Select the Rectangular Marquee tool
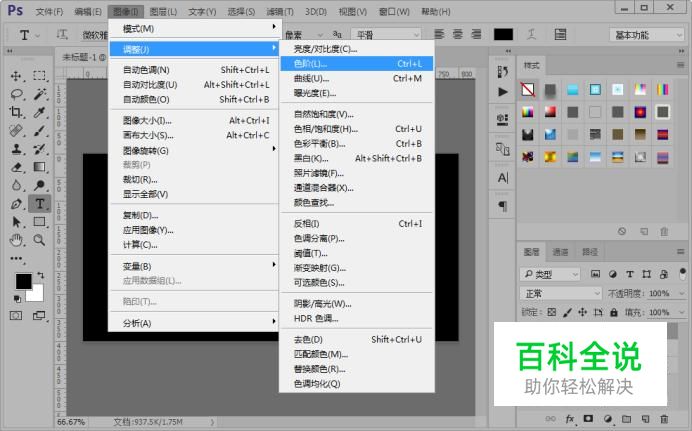 (x=39, y=75)
